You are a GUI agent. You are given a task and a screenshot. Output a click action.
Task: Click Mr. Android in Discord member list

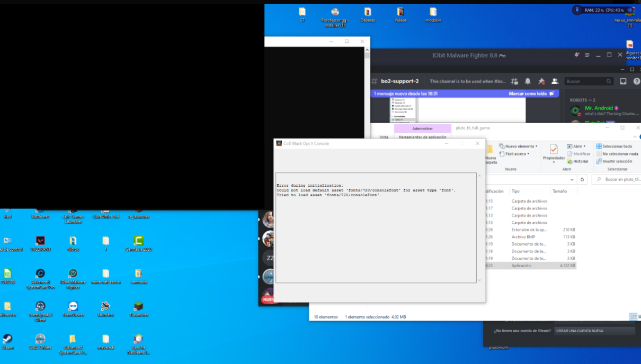pos(599,108)
